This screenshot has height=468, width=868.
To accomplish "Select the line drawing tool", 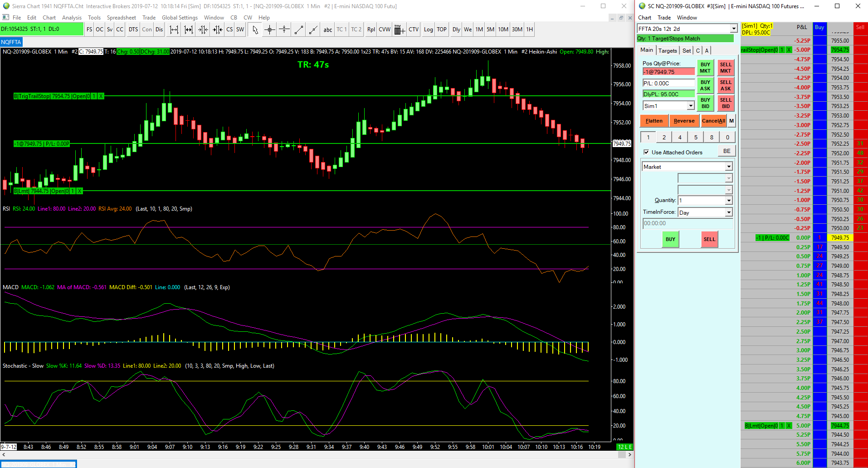I will tap(299, 30).
